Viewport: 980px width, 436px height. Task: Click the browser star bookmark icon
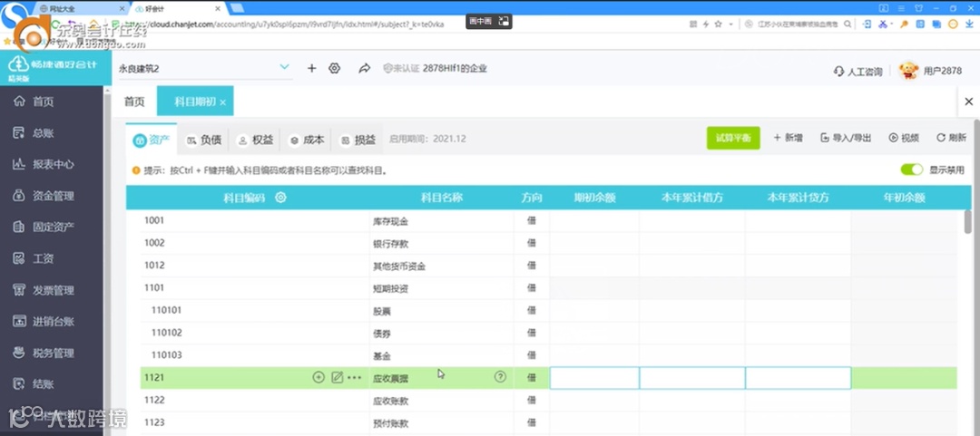tap(718, 24)
